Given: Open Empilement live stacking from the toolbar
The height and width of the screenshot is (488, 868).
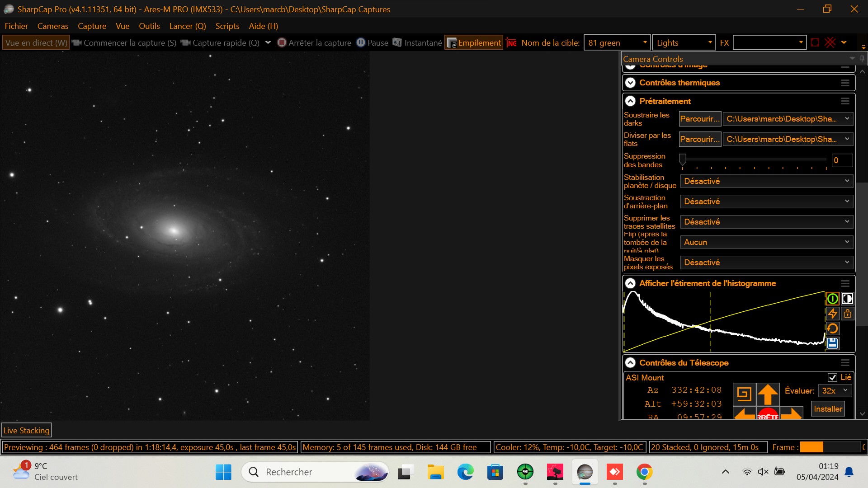Looking at the screenshot, I should click(473, 42).
